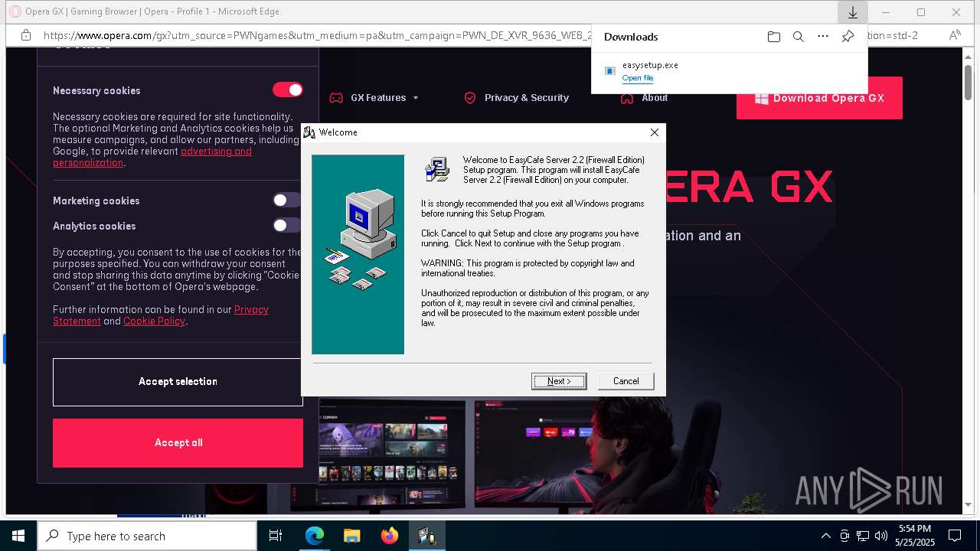
Task: Click Next in the EasyCafe setup dialog
Action: tap(559, 381)
